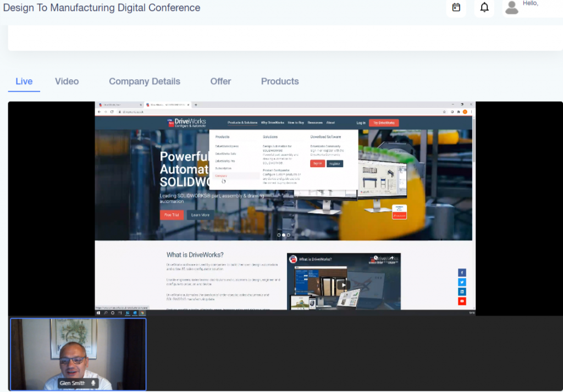Click the Try DriveWorks button
Image resolution: width=563 pixels, height=392 pixels.
tap(383, 123)
